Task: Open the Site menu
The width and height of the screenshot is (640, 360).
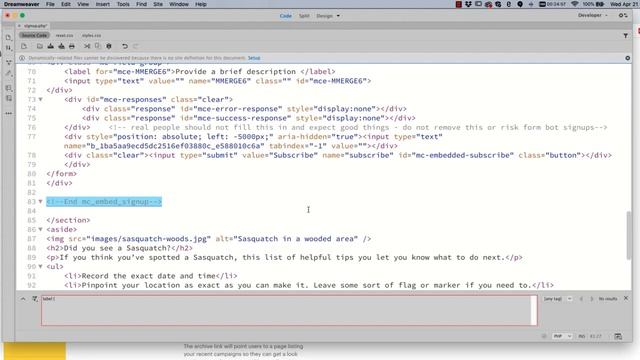Action: (x=158, y=4)
